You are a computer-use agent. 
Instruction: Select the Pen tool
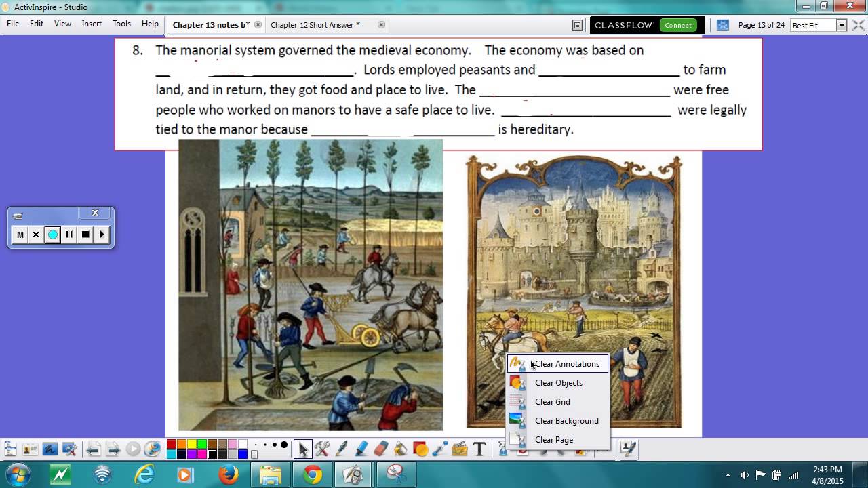[341, 449]
